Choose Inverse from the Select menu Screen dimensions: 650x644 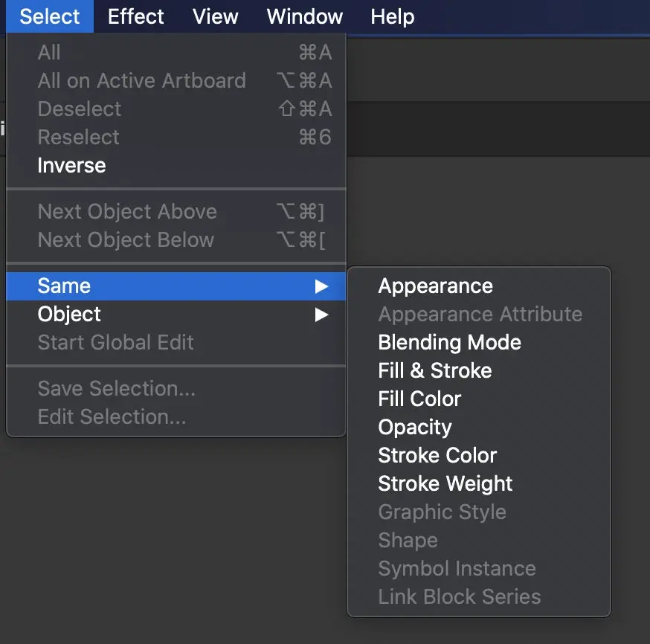(x=71, y=165)
